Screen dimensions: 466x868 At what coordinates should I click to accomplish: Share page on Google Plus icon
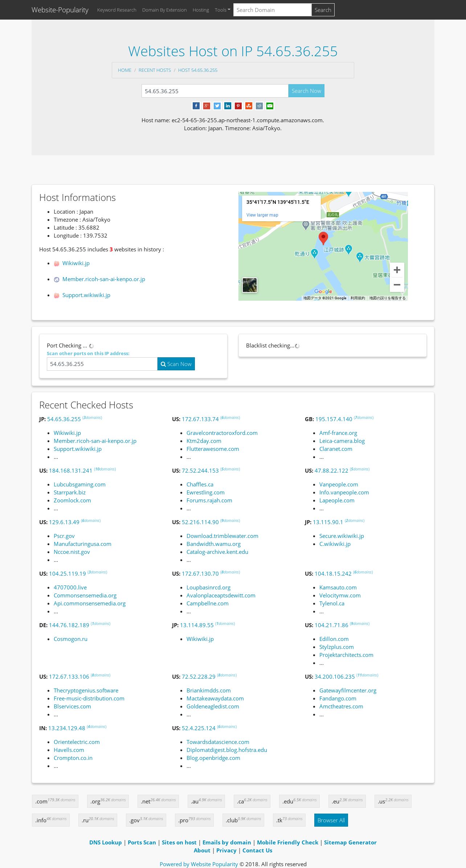click(x=207, y=106)
